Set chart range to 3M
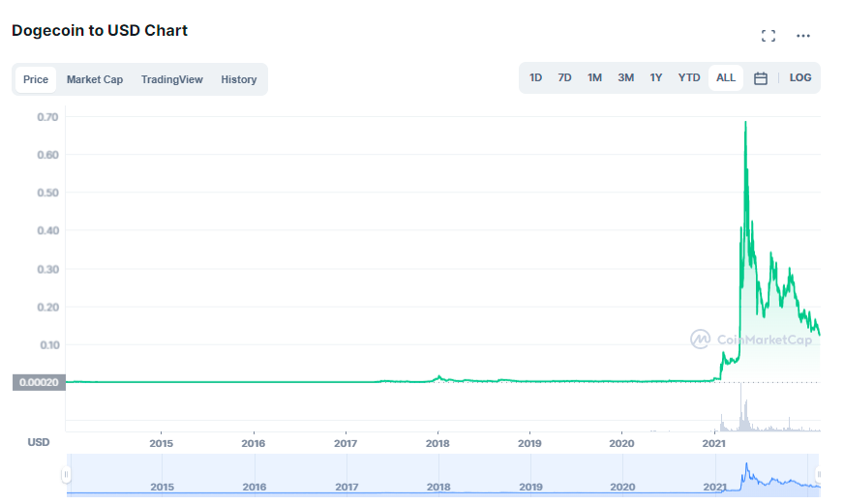The image size is (844, 504). pos(625,78)
